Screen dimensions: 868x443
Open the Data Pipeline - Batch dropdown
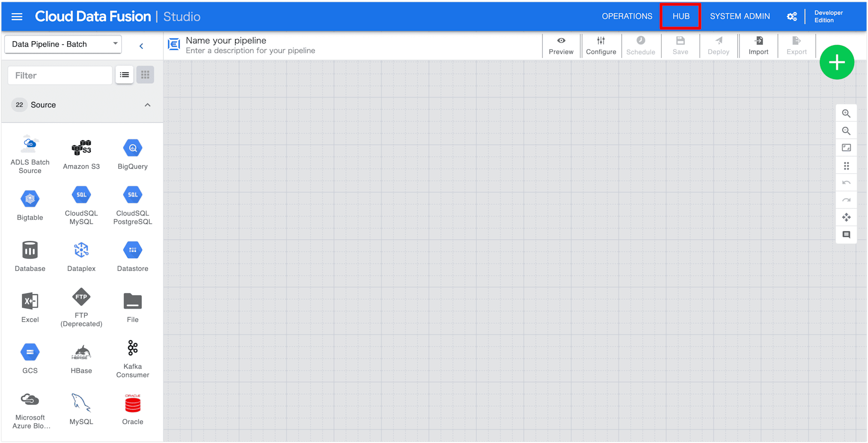tap(63, 44)
